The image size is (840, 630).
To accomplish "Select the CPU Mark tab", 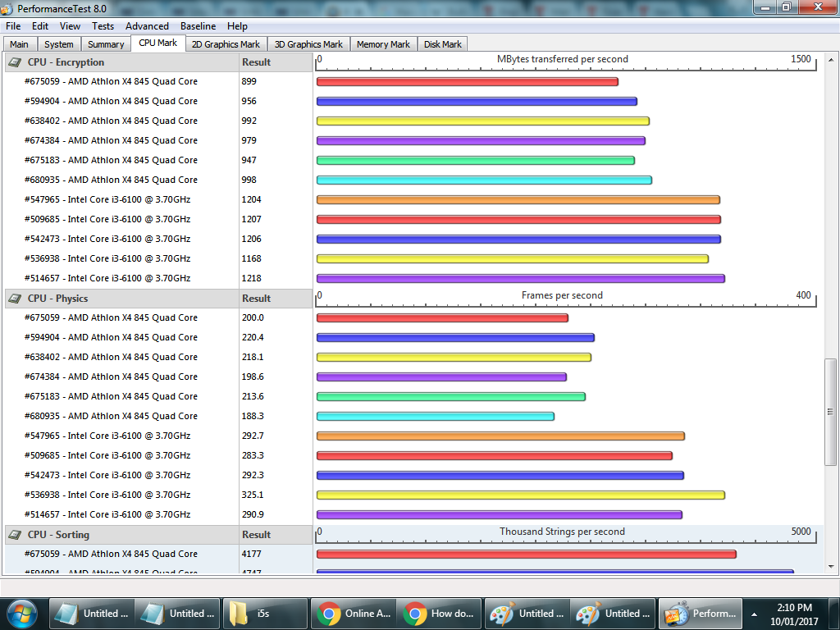I will (158, 43).
